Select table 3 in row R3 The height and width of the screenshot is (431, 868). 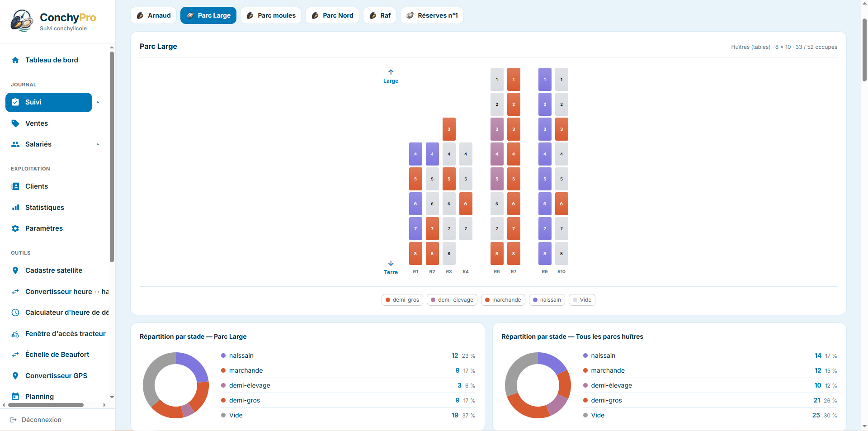[449, 129]
